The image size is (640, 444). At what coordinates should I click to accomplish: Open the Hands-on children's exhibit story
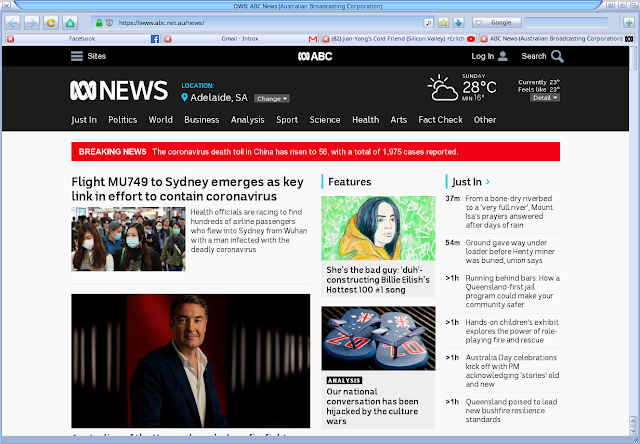[512, 331]
